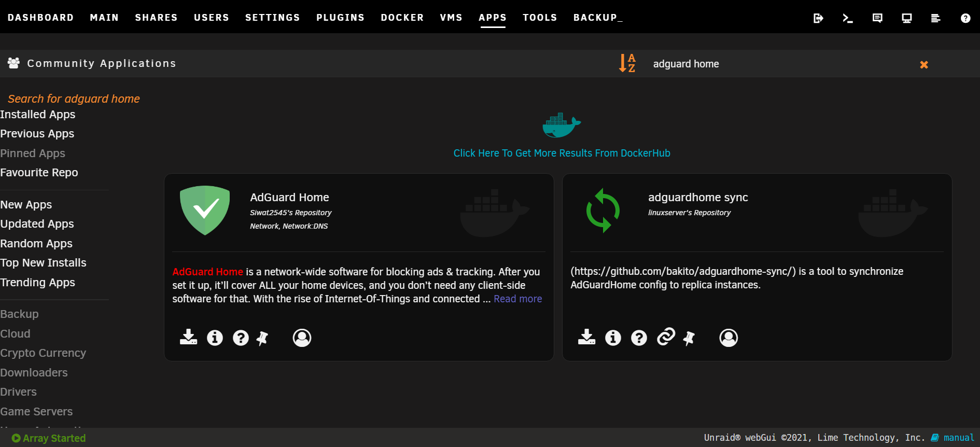Install AdGuard Home via download icon
980x447 pixels.
(188, 337)
